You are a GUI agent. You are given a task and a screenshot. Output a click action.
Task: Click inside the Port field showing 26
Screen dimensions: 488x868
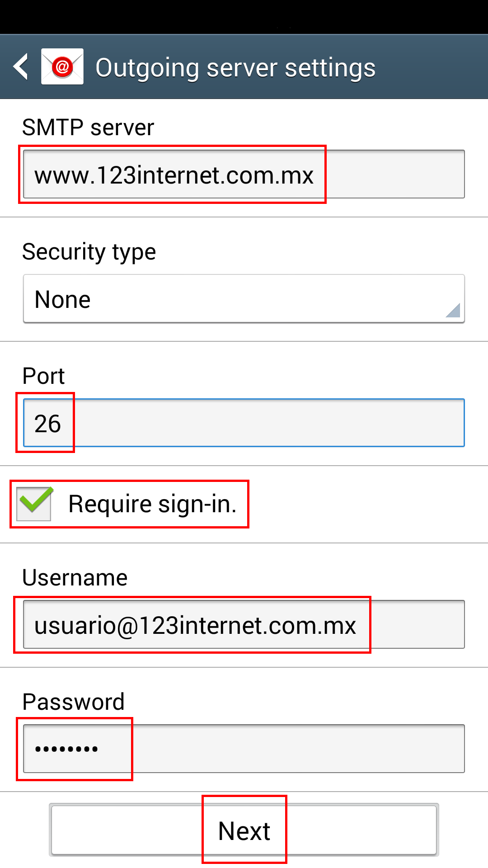[244, 423]
